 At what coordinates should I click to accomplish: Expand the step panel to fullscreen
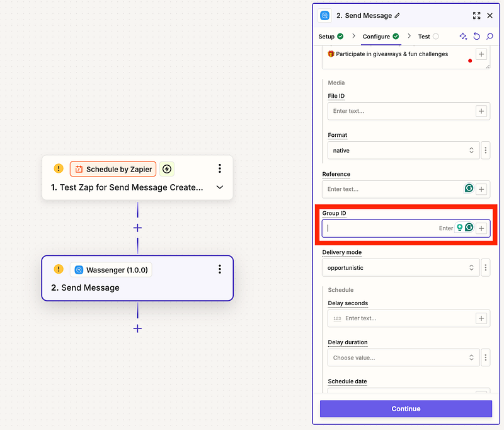[476, 16]
